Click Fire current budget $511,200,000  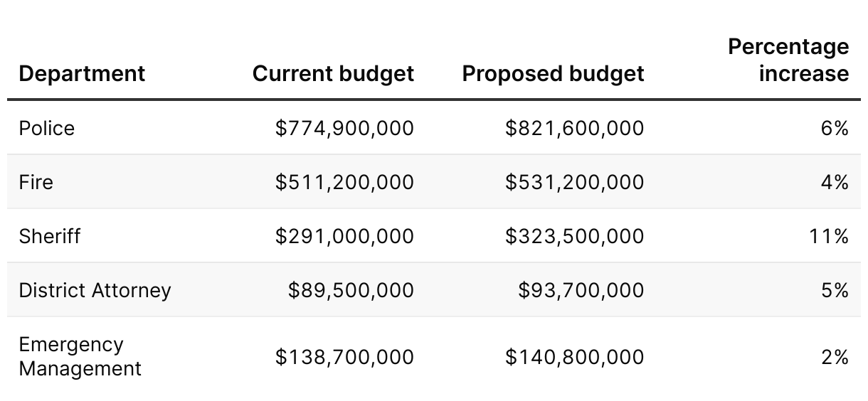(x=344, y=182)
